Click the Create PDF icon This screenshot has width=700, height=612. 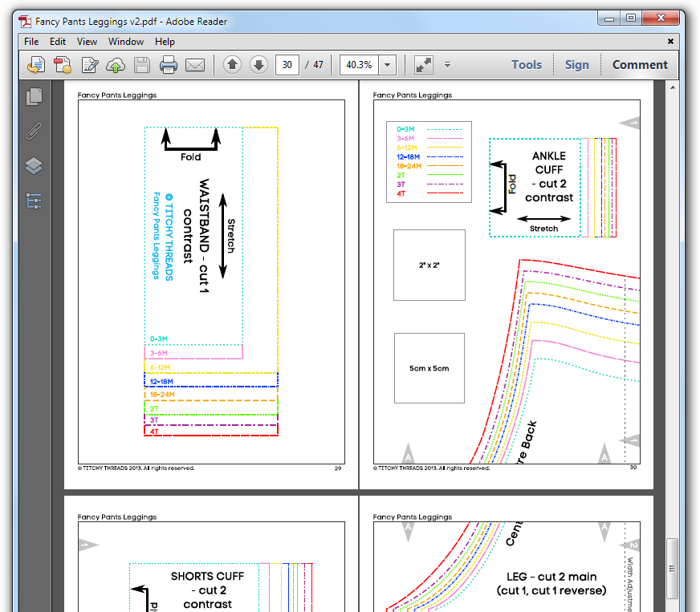coord(62,65)
